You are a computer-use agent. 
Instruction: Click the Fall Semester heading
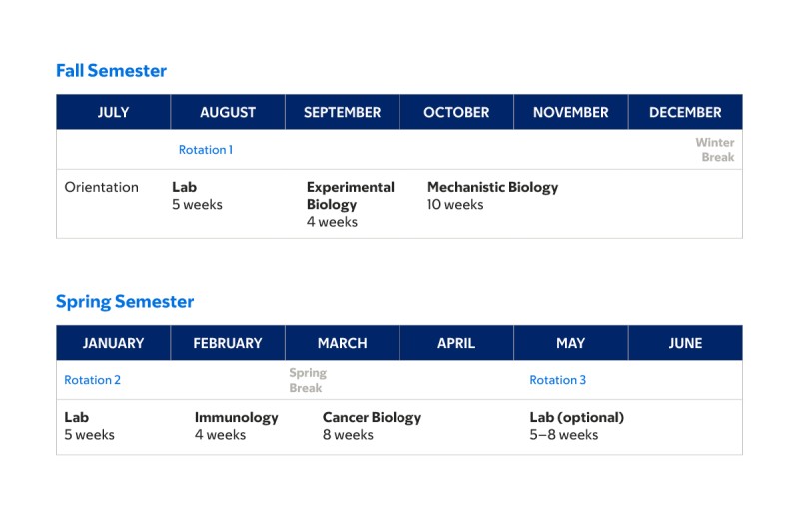(x=111, y=71)
